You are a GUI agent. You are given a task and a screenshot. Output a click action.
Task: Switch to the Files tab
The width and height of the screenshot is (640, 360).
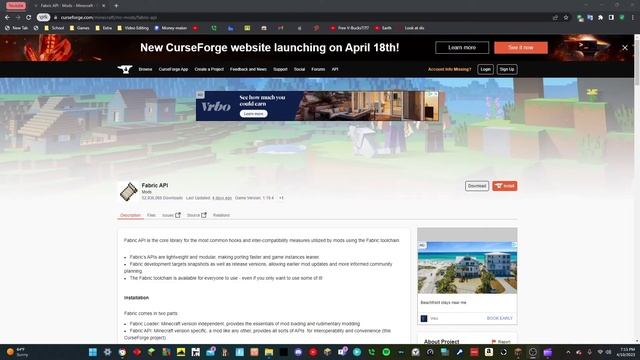tap(151, 216)
